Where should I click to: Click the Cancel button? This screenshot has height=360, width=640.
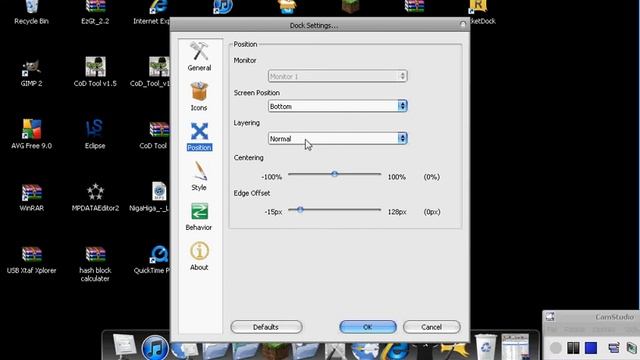pyautogui.click(x=431, y=327)
